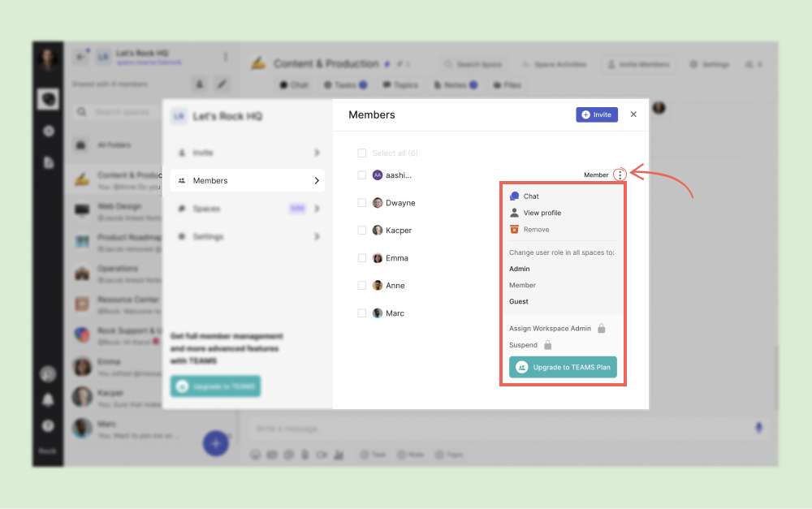Click the document icon in left sidebar

(x=48, y=162)
